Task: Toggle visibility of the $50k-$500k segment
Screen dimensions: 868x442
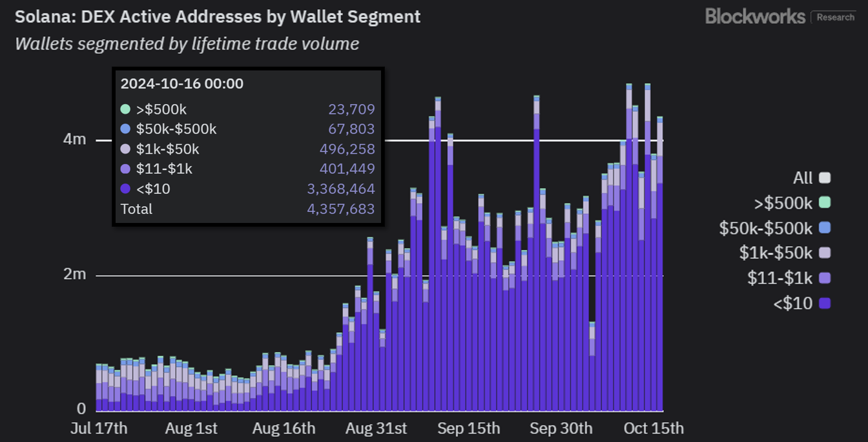Action: (825, 227)
